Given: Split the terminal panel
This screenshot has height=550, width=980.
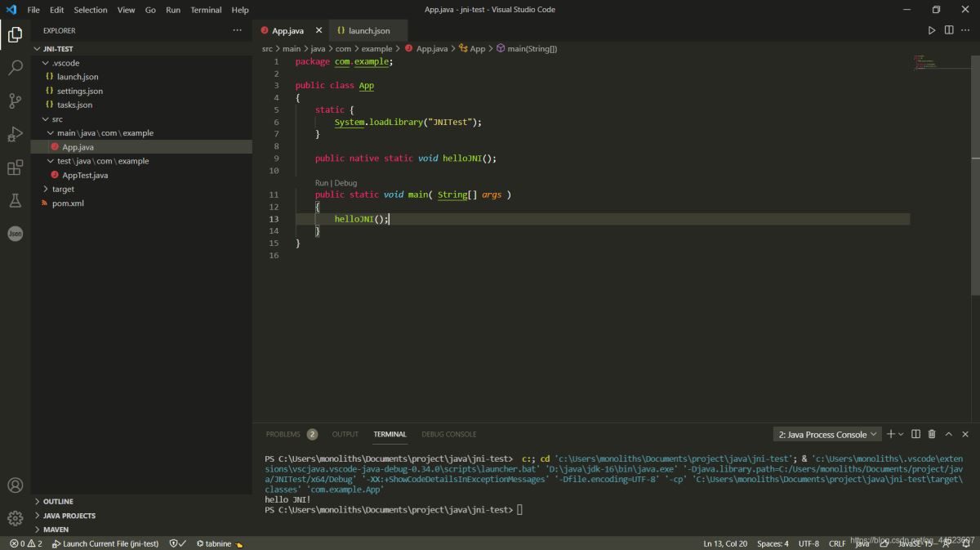Looking at the screenshot, I should [x=915, y=434].
